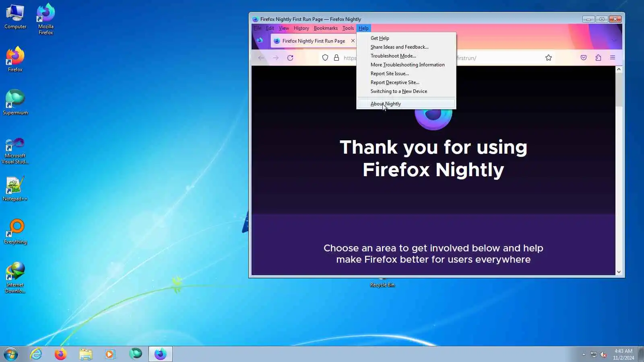
Task: Open the taskbar clock and date
Action: pos(623,354)
